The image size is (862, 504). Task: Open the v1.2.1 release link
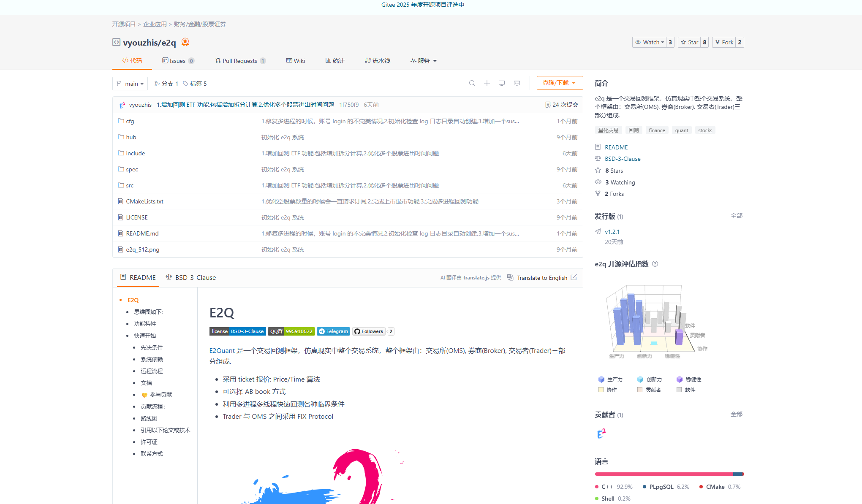612,232
